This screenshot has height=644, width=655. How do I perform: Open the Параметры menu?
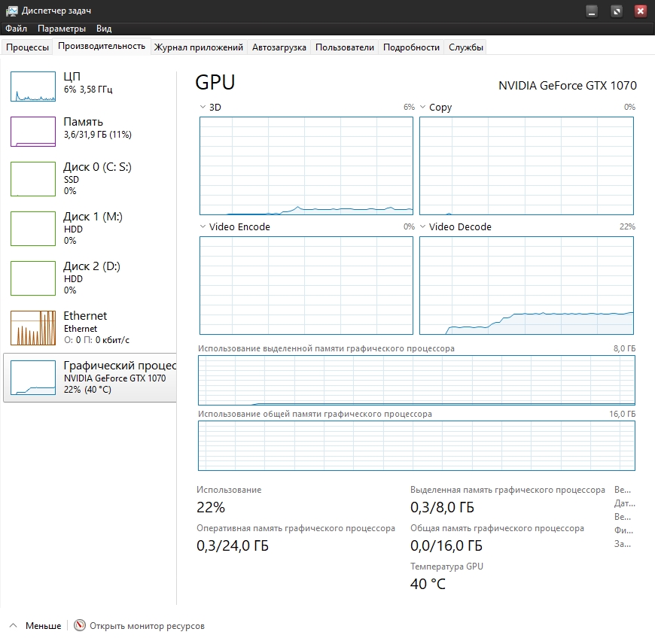(x=62, y=29)
